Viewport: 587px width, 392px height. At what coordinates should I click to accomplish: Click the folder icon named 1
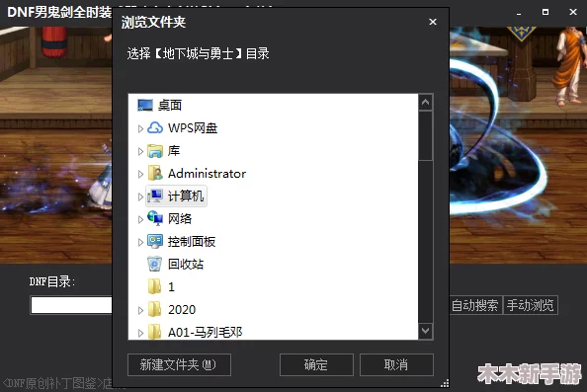[154, 287]
